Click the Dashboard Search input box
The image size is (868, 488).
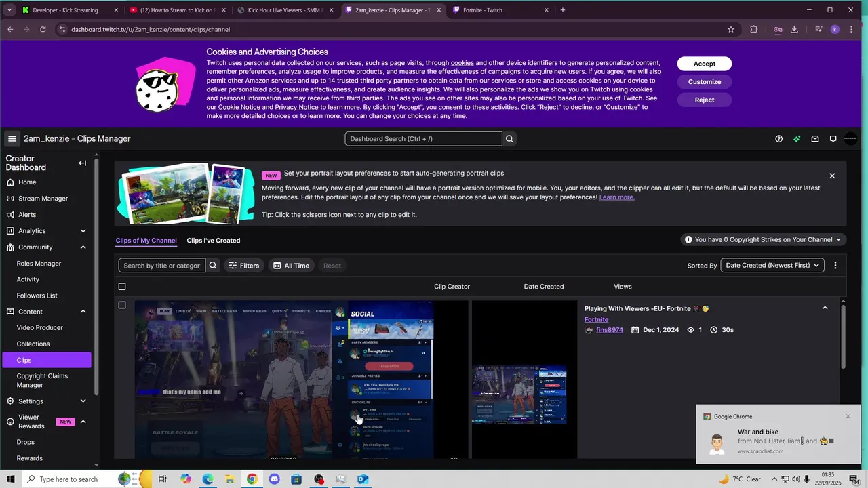coord(423,139)
